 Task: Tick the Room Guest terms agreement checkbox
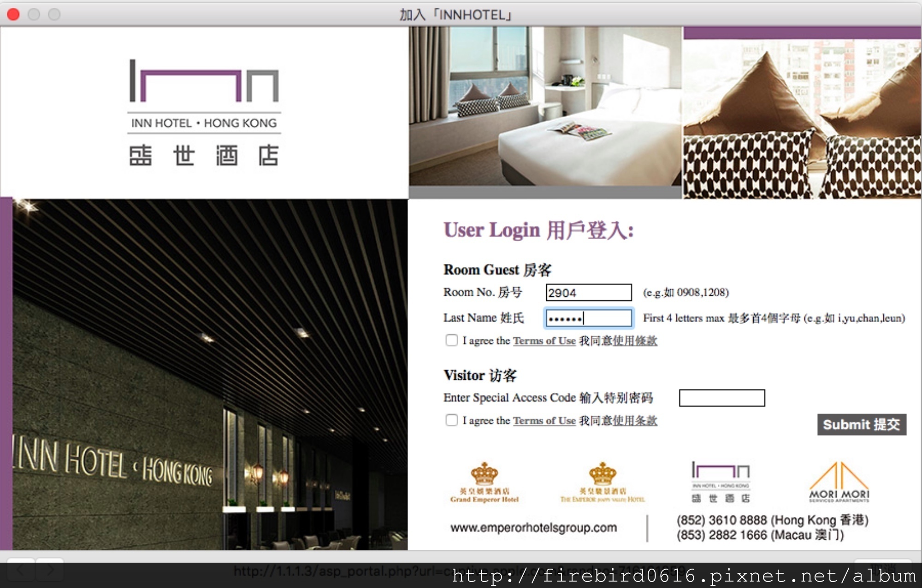[x=451, y=340]
